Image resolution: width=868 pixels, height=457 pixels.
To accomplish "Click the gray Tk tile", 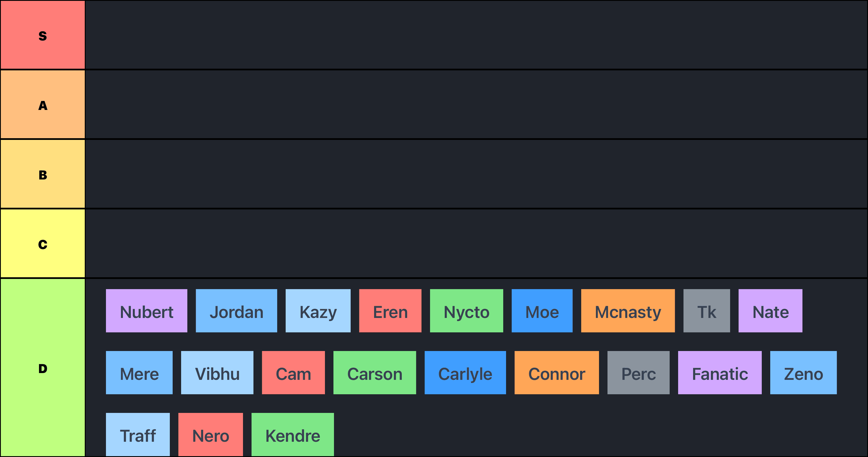I will (706, 311).
